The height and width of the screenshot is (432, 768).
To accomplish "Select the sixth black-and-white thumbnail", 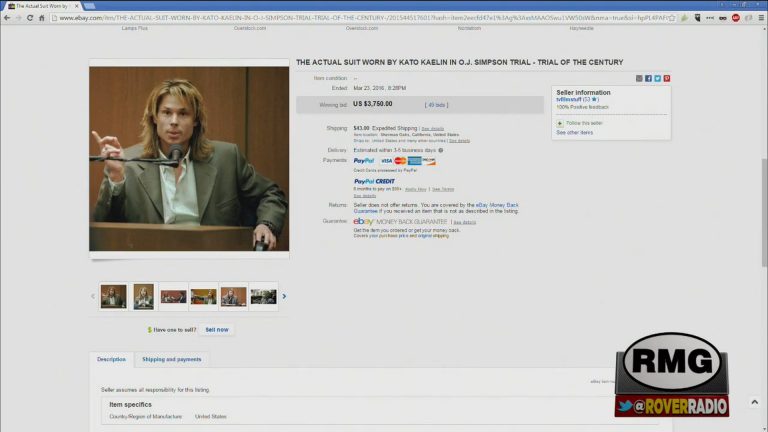I will [x=264, y=296].
